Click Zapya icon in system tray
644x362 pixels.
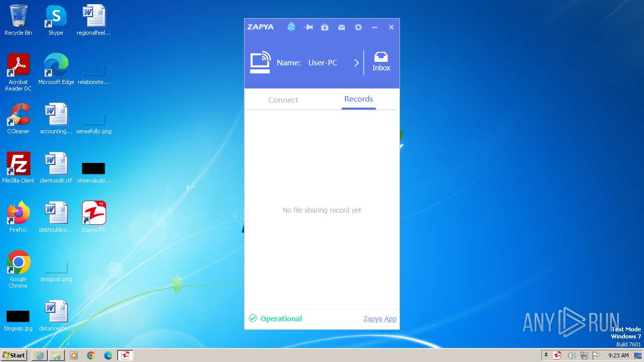(557, 355)
